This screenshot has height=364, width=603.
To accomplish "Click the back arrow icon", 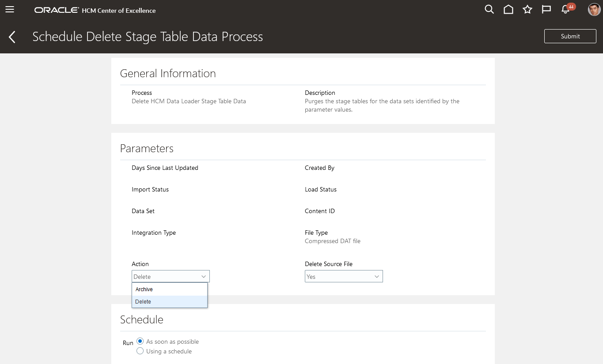I will (x=12, y=37).
